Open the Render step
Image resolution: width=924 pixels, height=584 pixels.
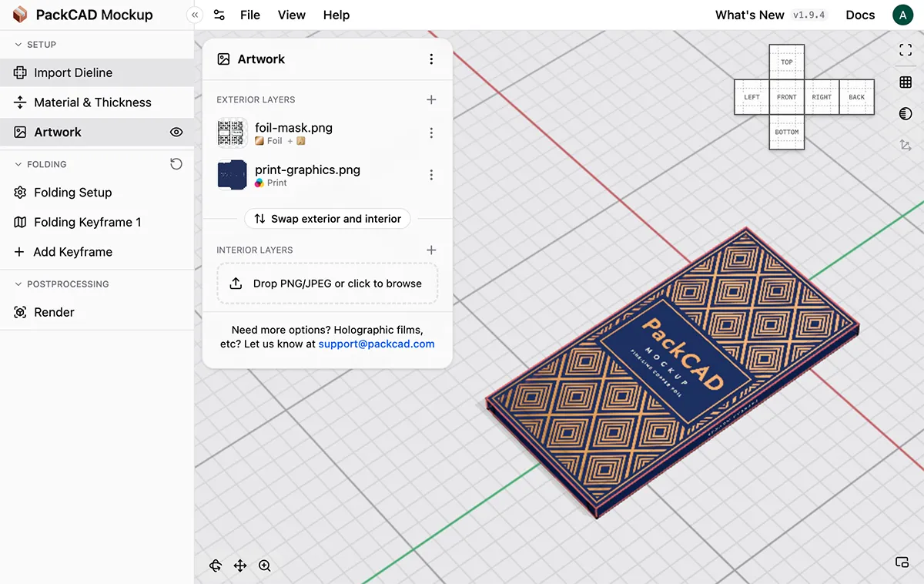coord(97,312)
